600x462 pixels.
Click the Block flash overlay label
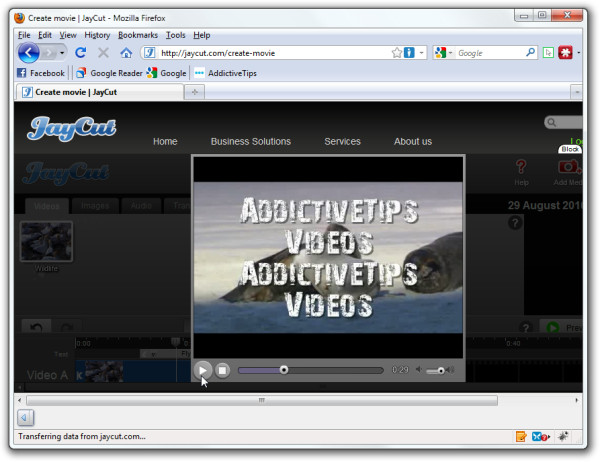(x=570, y=149)
